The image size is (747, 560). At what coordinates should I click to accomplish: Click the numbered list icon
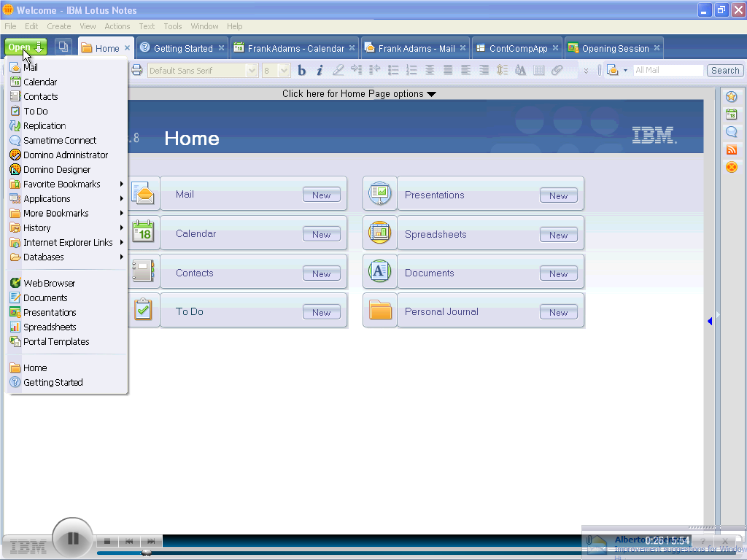[x=411, y=71]
